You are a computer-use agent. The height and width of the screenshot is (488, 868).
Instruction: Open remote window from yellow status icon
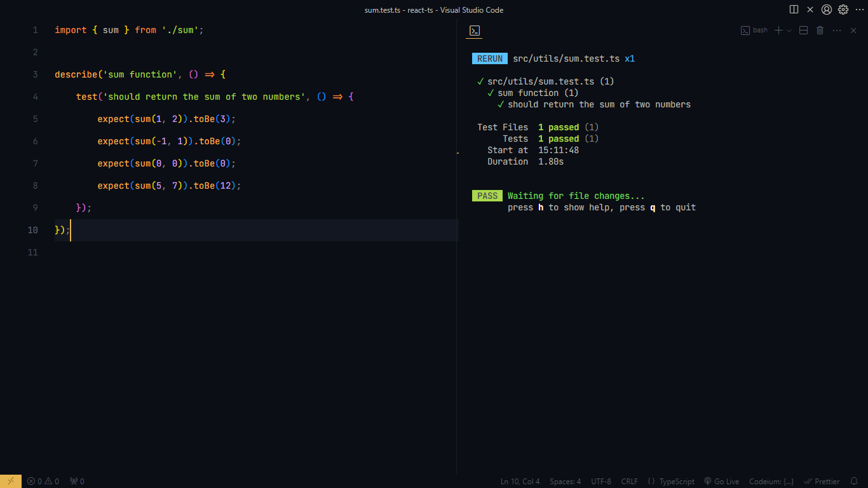click(x=11, y=481)
